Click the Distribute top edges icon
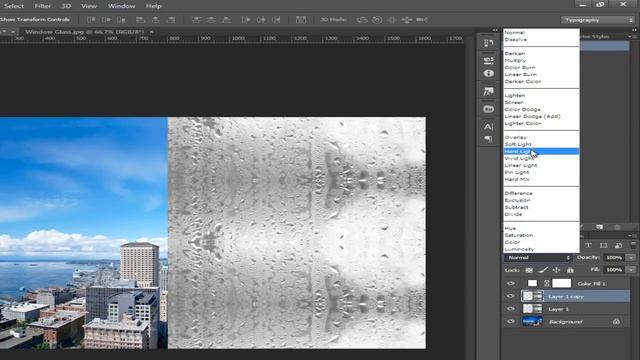Viewport: 640px width, 360px height. (x=196, y=20)
